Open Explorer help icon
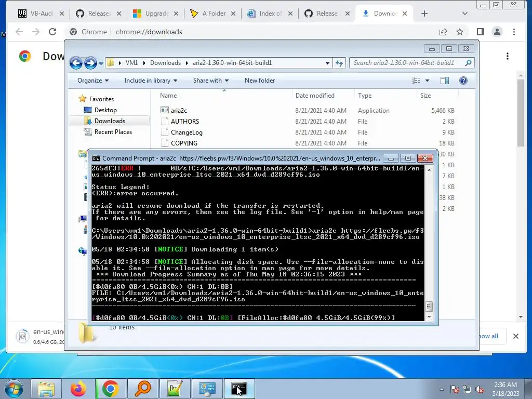 pyautogui.click(x=463, y=81)
